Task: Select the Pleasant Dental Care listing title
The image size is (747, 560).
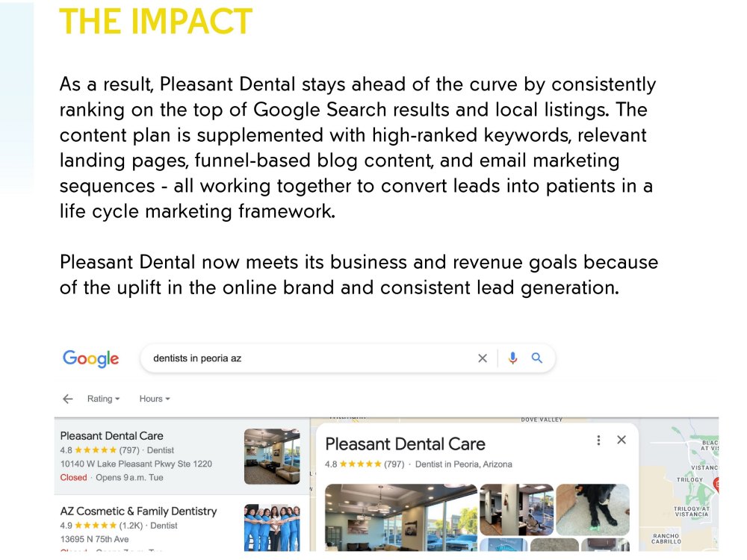Action: tap(111, 436)
